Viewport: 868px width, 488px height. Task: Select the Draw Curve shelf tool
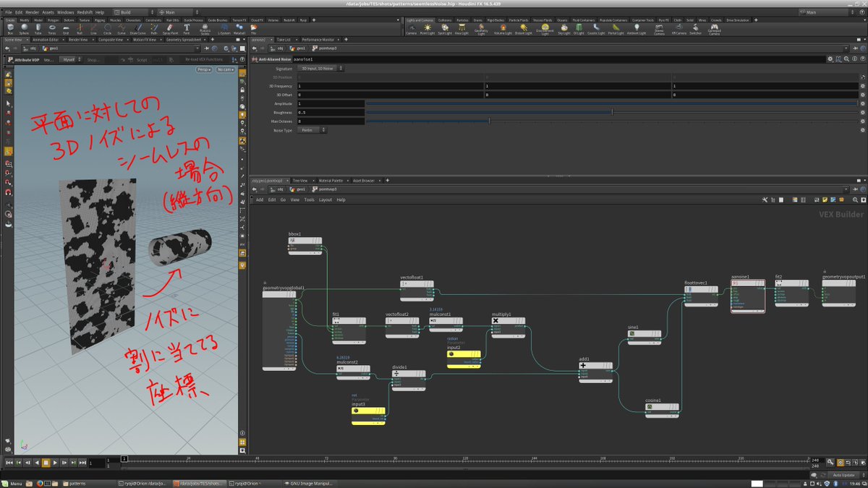coord(137,29)
